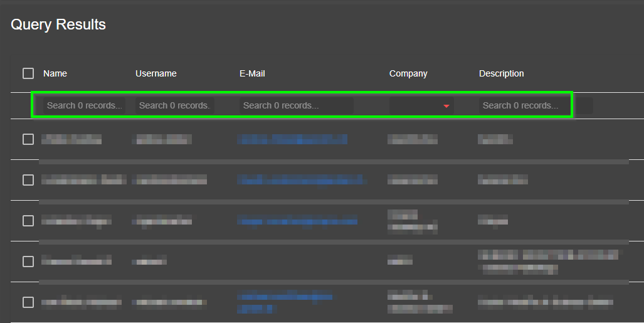Open the Company filter dropdown

click(421, 105)
